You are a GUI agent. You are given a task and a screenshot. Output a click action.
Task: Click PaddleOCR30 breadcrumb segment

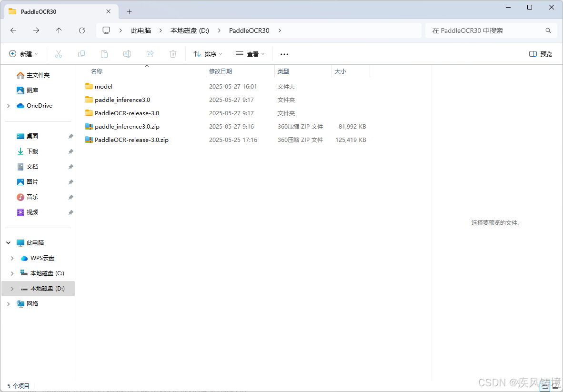click(x=249, y=30)
